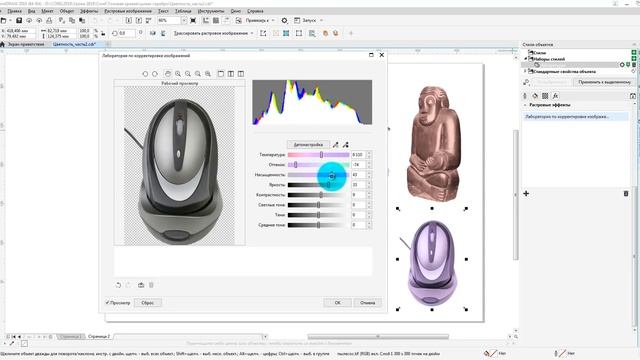
Task: Open Трассировать растровое изображение dropdown
Action: pyautogui.click(x=252, y=33)
